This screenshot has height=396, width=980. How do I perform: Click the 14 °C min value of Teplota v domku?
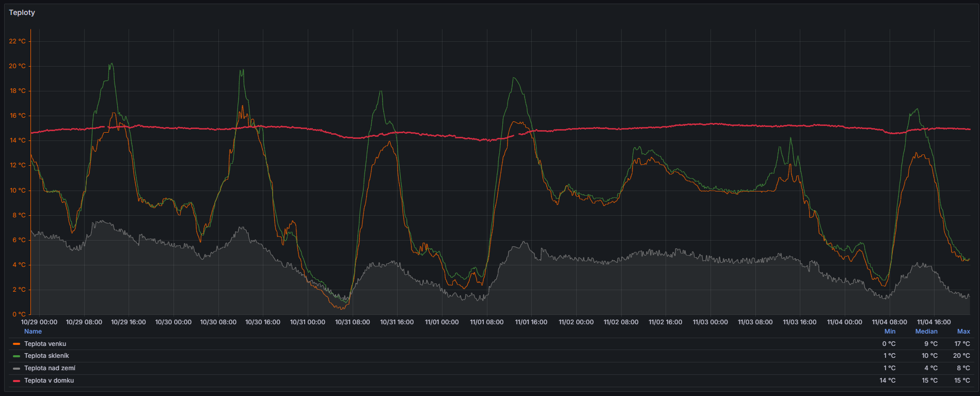(888, 381)
